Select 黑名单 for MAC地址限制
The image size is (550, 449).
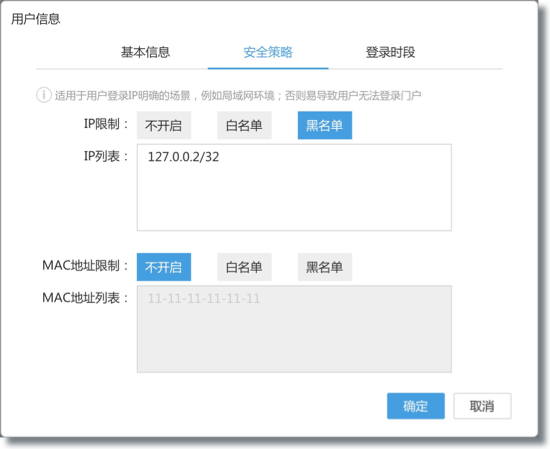tap(325, 267)
